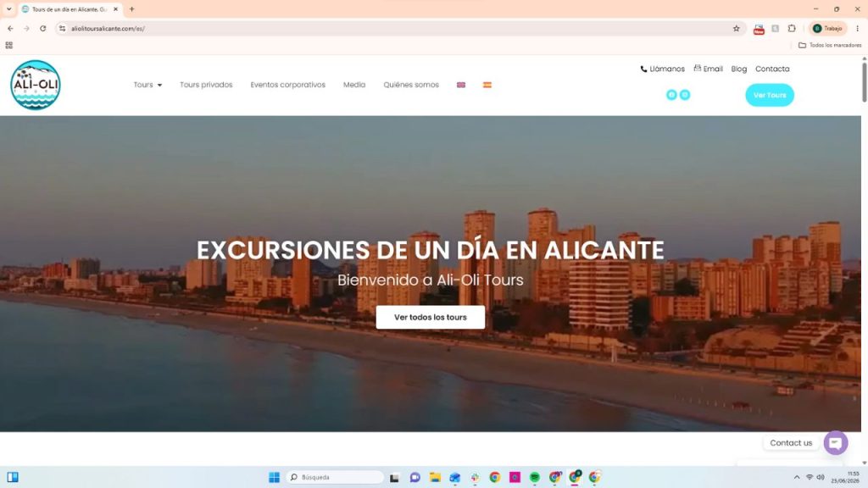The height and width of the screenshot is (488, 868).
Task: Show hidden system tray icons
Action: [797, 477]
